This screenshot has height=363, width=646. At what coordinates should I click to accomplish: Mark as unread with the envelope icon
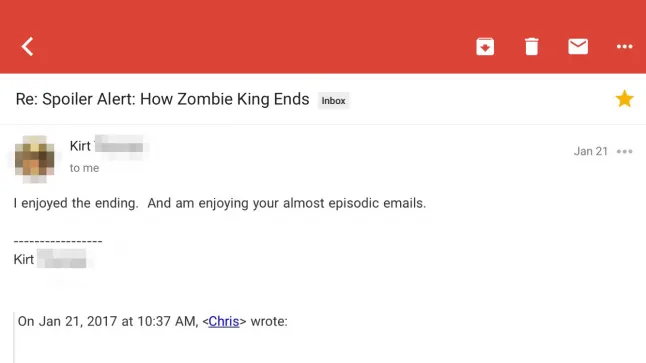pyautogui.click(x=578, y=46)
